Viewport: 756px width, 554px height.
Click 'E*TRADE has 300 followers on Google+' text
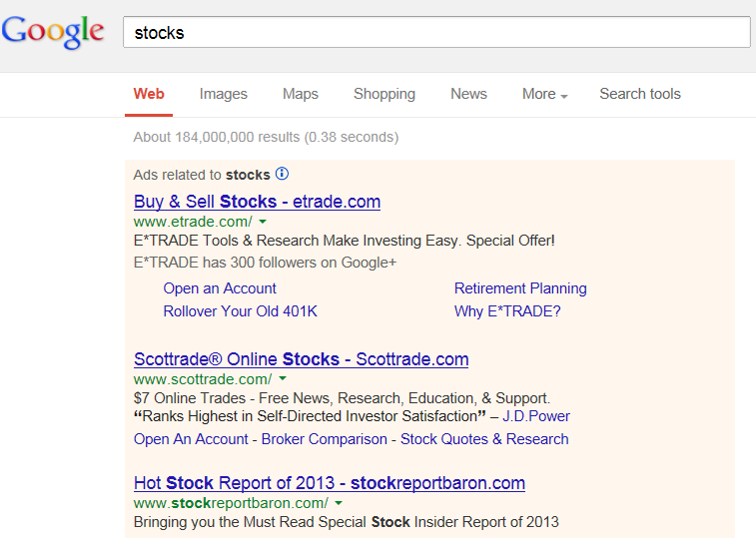(265, 263)
